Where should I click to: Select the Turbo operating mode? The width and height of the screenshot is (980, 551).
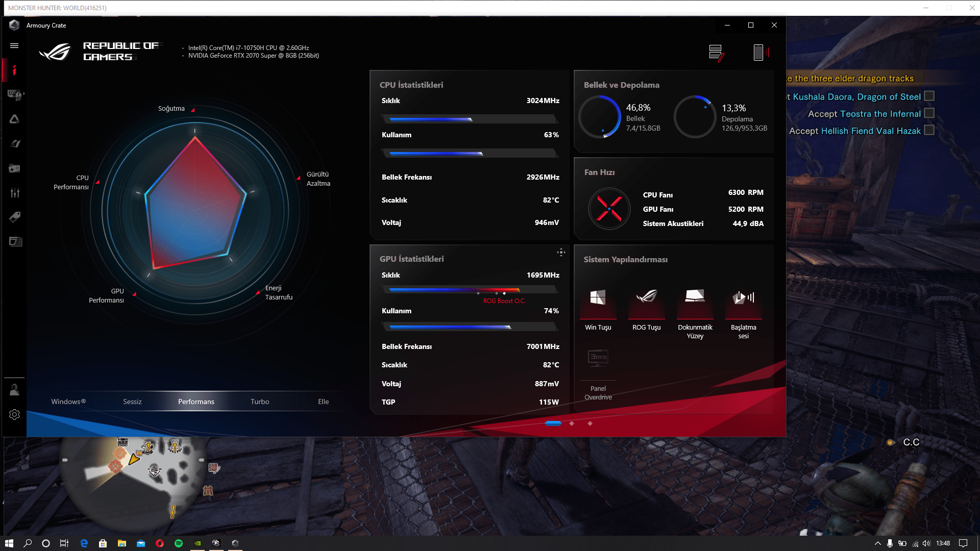tap(260, 402)
